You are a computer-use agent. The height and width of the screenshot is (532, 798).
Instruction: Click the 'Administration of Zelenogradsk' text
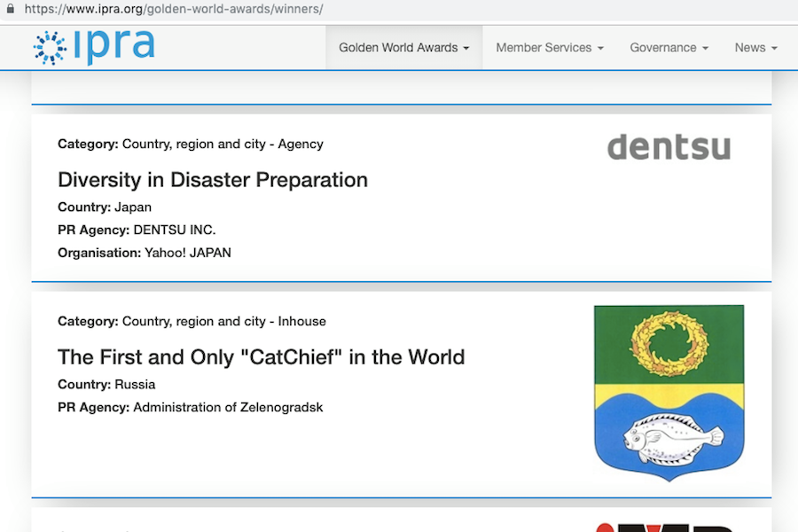(228, 407)
